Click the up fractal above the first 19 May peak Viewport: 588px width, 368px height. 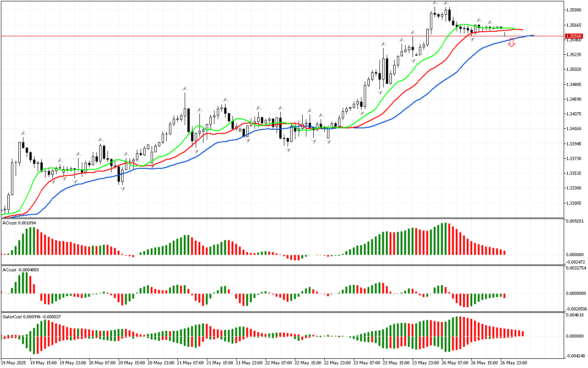[23, 133]
